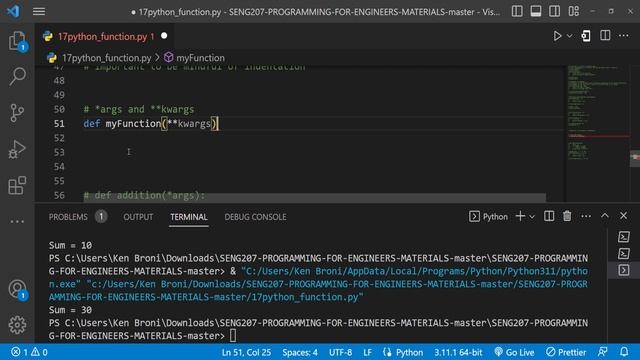The width and height of the screenshot is (640, 360).
Task: Select the first terminal in terminal list
Action: pyautogui.click(x=623, y=237)
